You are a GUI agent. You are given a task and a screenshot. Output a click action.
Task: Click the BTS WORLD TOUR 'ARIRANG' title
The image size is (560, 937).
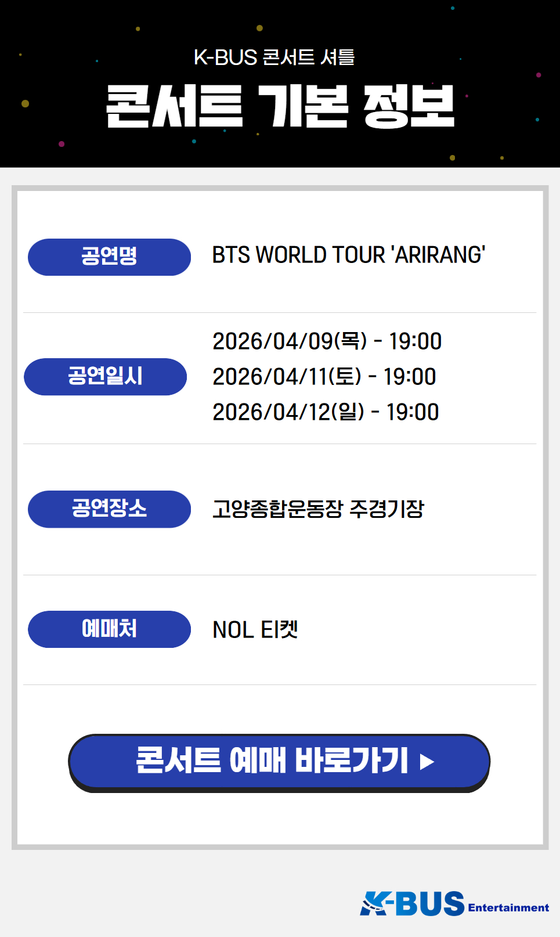click(348, 255)
